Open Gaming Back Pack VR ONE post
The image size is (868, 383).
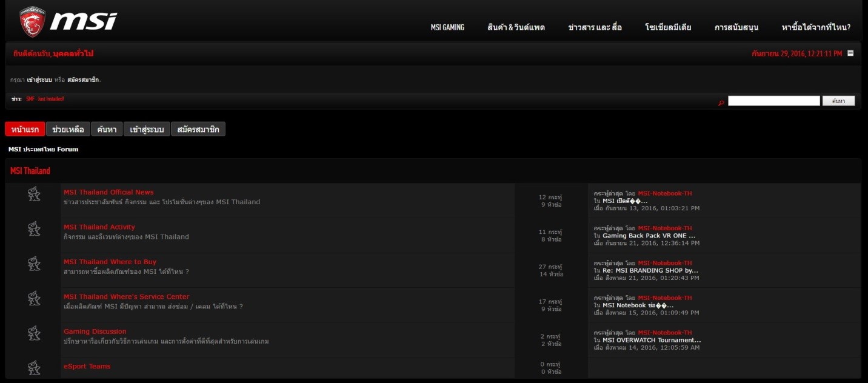coord(649,236)
